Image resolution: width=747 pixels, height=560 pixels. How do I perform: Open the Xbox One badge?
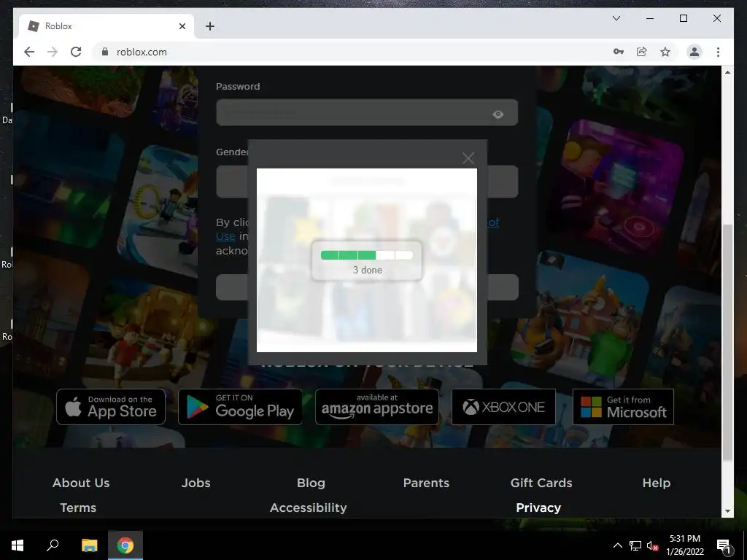pyautogui.click(x=503, y=407)
